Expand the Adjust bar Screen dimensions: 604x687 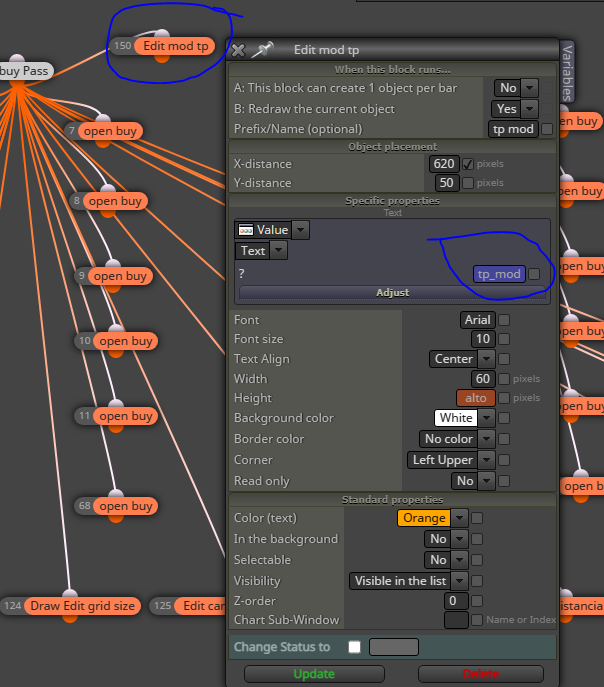[392, 292]
